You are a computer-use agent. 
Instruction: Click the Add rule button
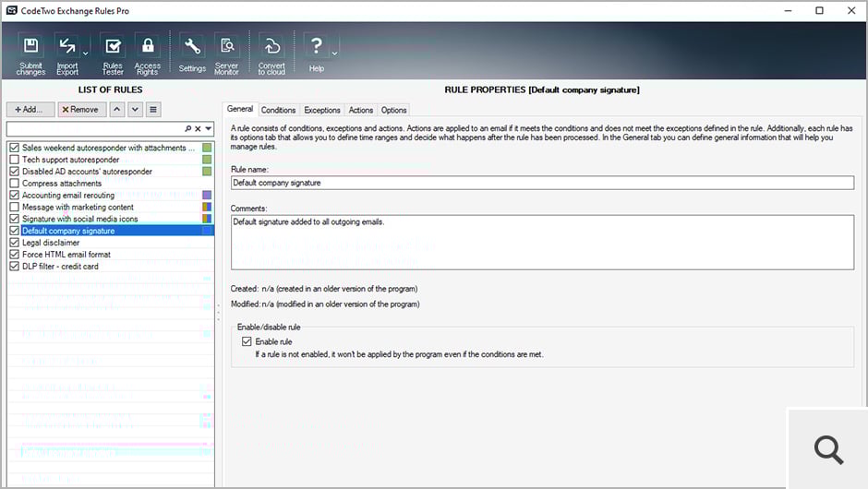point(30,110)
